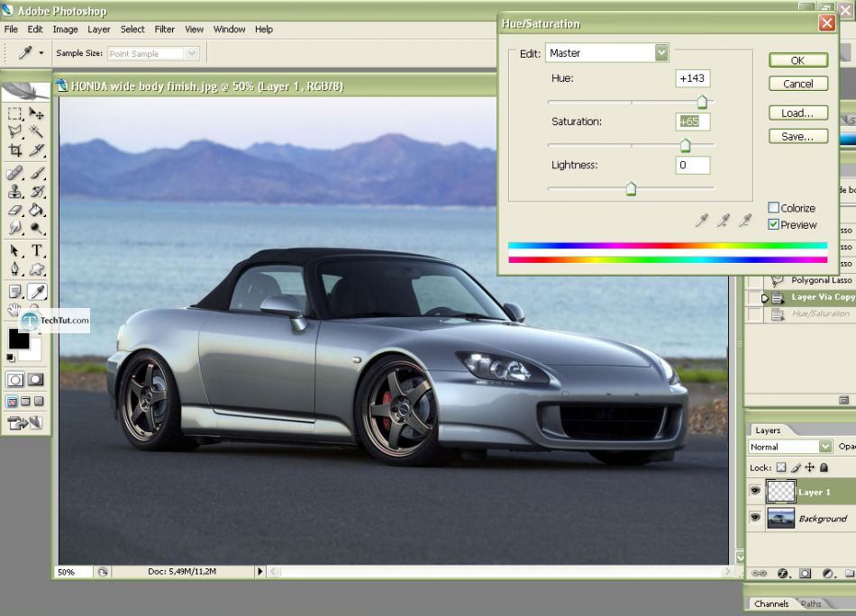Select the Type tool

click(36, 250)
